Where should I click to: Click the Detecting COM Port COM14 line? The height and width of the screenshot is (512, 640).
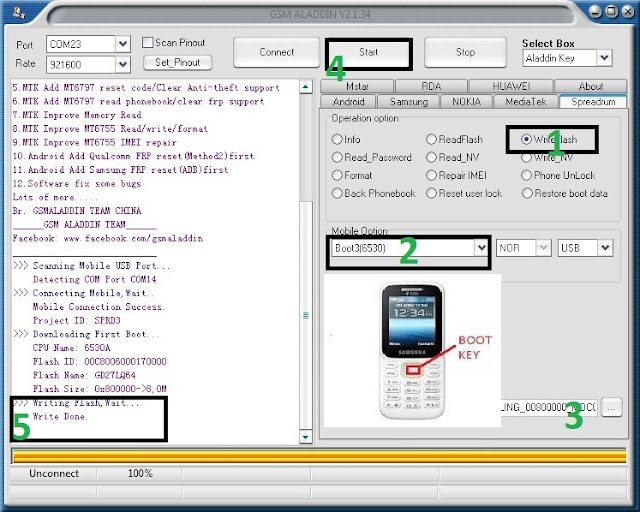[94, 280]
